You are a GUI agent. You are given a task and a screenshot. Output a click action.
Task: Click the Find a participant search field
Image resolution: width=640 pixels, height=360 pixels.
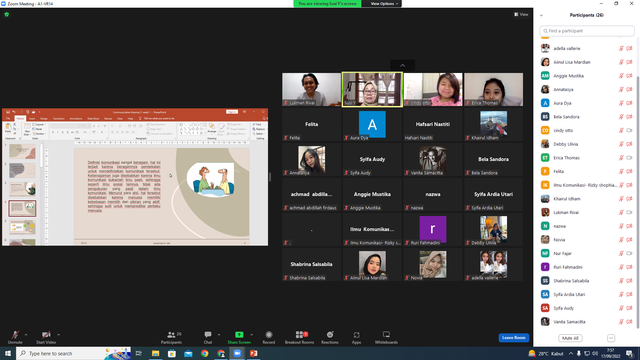587,31
